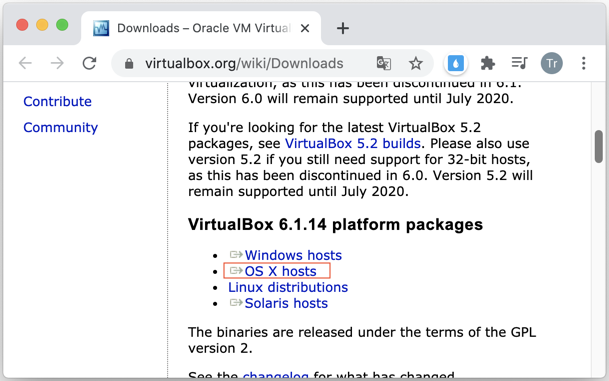Screen dimensions: 609x381
Task: Click the browser back arrow
Action: [25, 63]
